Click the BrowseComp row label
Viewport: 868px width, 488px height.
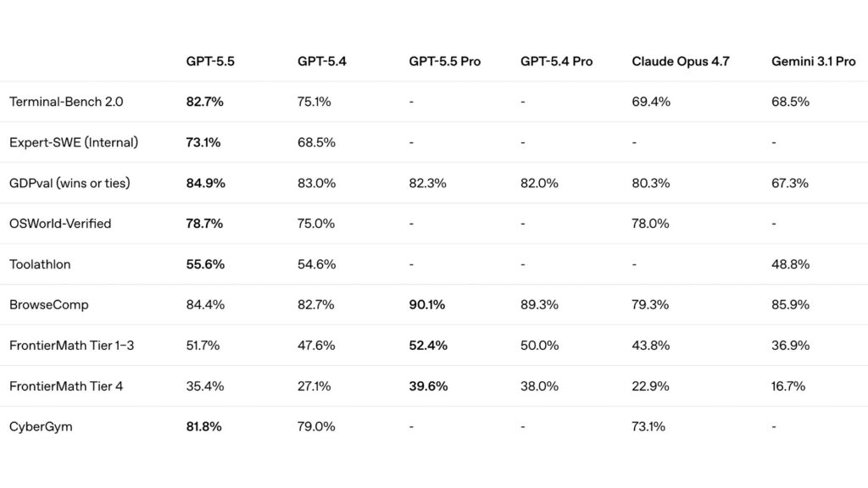[x=49, y=305]
